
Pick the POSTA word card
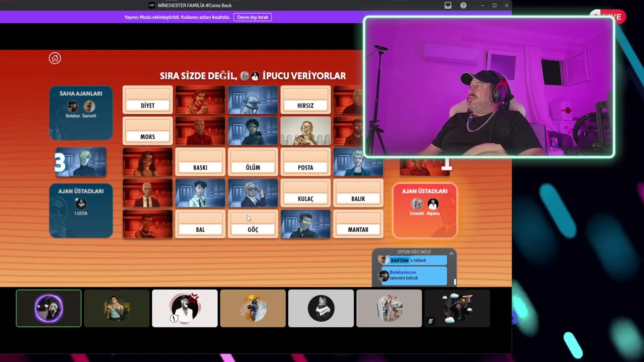click(x=305, y=162)
